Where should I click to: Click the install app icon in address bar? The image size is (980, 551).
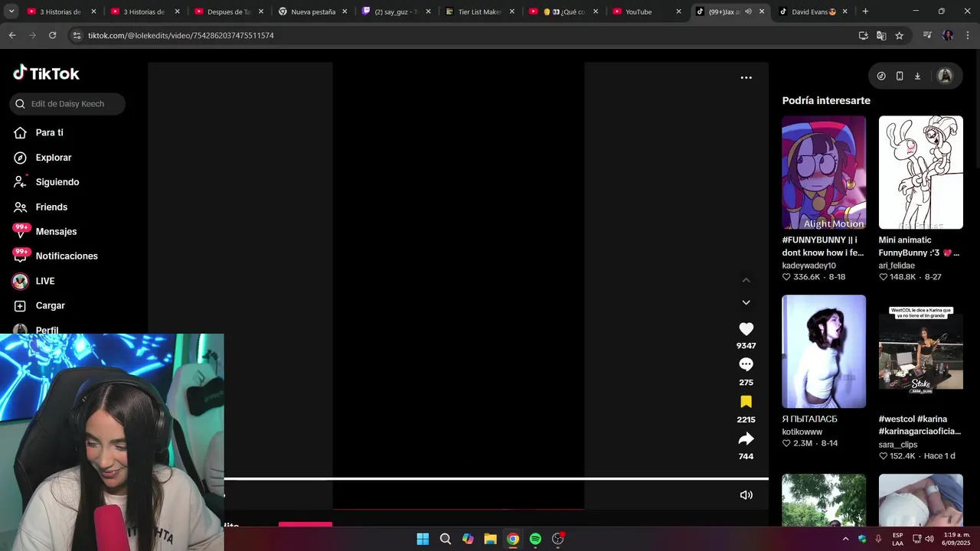tap(864, 35)
